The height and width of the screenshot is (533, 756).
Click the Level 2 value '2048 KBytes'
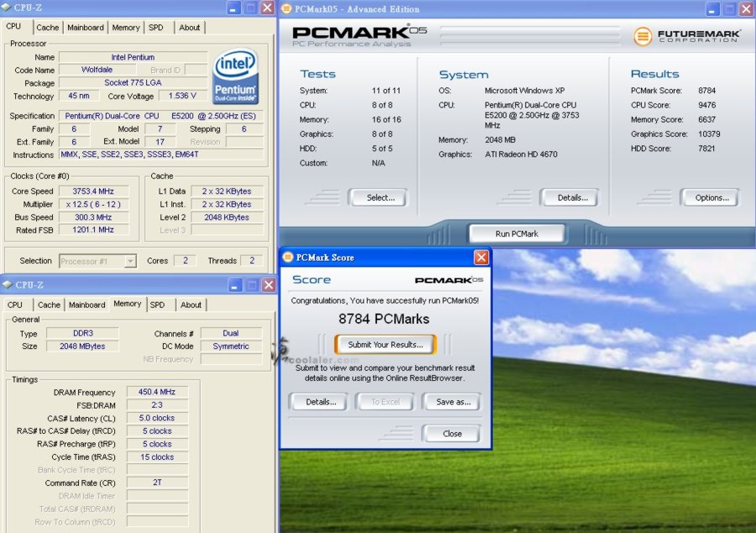pyautogui.click(x=227, y=217)
